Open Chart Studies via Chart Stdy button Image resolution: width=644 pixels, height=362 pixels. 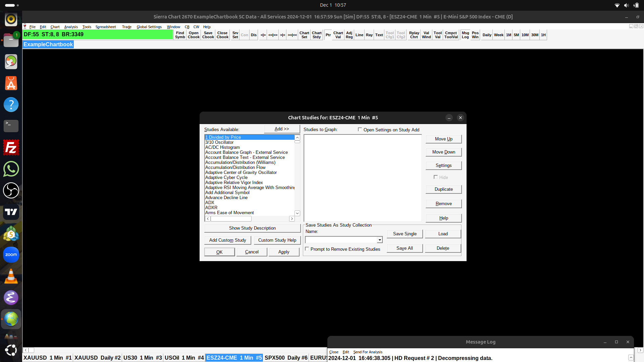click(316, 35)
